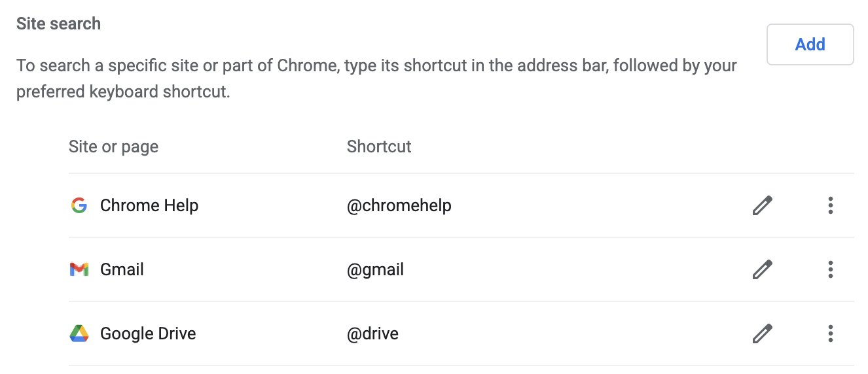Edit the Chrome Help shortcut entry
Image resolution: width=868 pixels, height=374 pixels.
point(762,205)
